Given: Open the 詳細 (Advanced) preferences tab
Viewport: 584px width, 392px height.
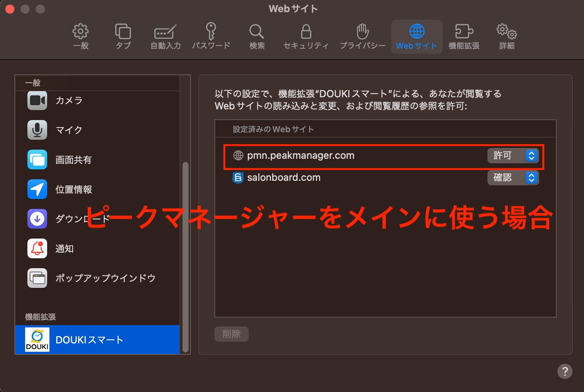Looking at the screenshot, I should (507, 37).
